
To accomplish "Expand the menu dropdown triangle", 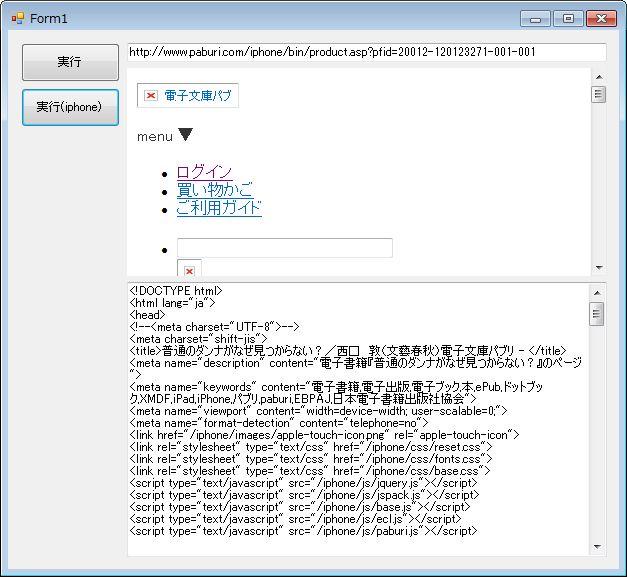I will [186, 136].
